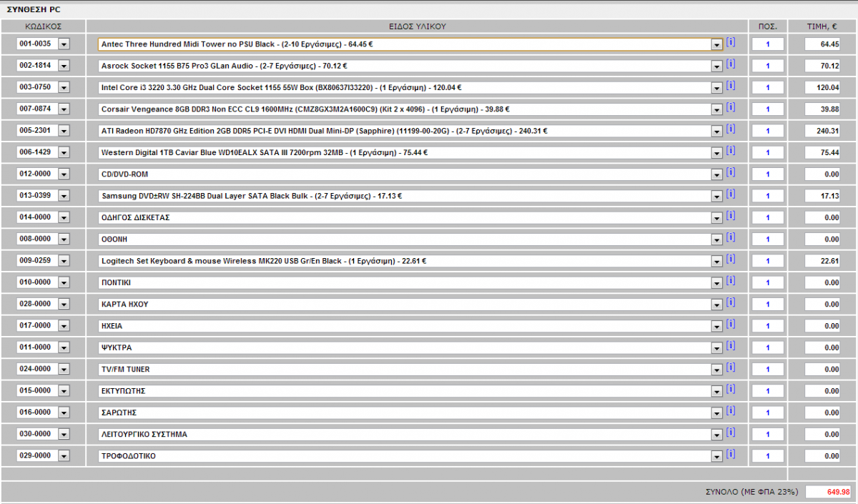This screenshot has height=504, width=858.
Task: Click price field showing 17.13
Action: [x=823, y=196]
